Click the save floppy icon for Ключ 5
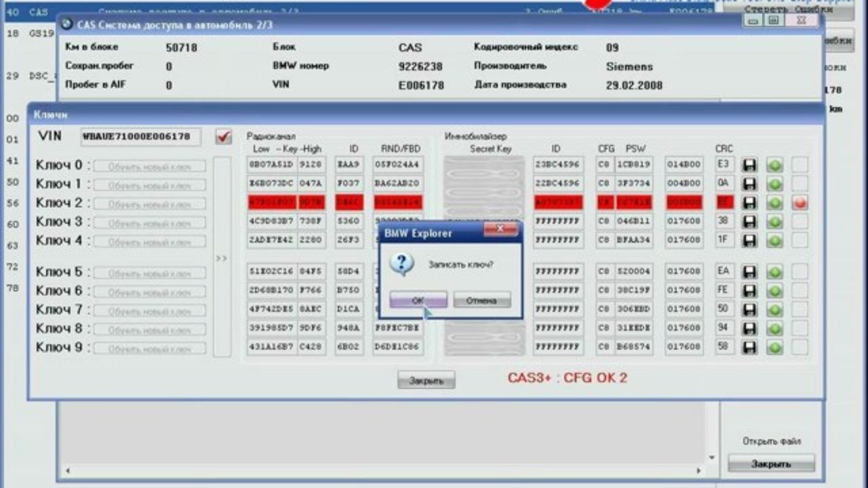Viewport: 868px width, 488px height. point(749,272)
